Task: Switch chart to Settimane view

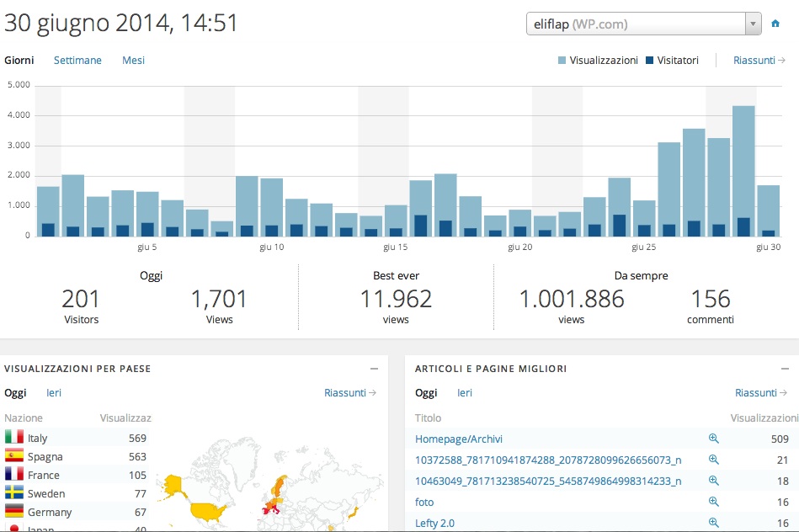Action: tap(77, 61)
